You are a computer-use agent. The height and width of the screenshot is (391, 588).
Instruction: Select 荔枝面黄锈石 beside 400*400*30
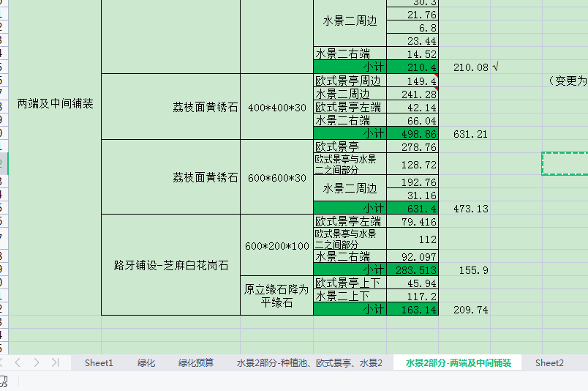pos(170,107)
